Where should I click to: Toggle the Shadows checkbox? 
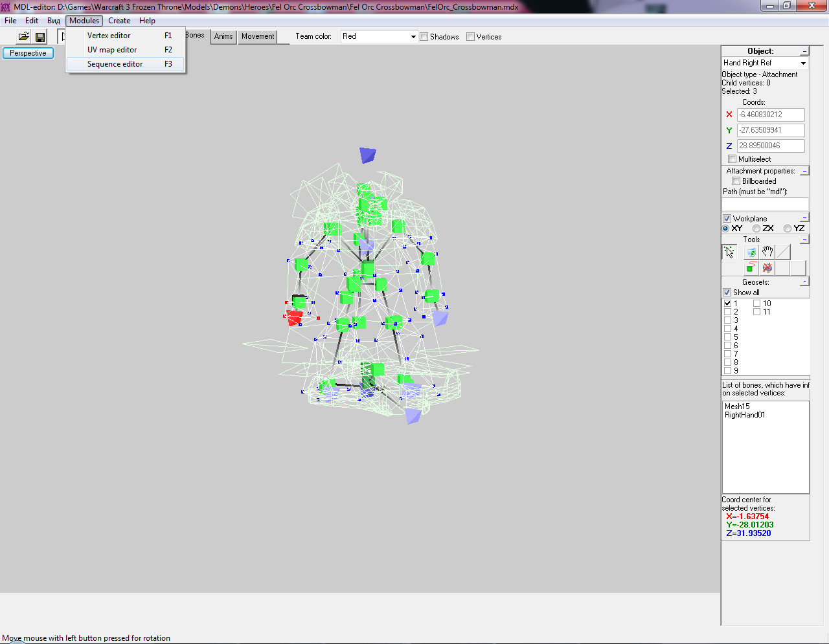tap(424, 37)
